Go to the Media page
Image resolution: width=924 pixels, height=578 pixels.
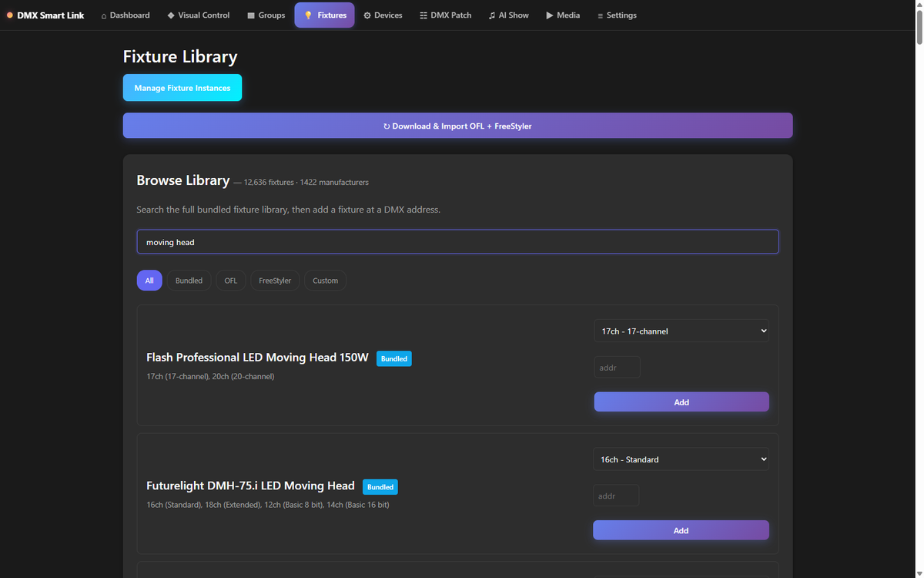pos(563,15)
